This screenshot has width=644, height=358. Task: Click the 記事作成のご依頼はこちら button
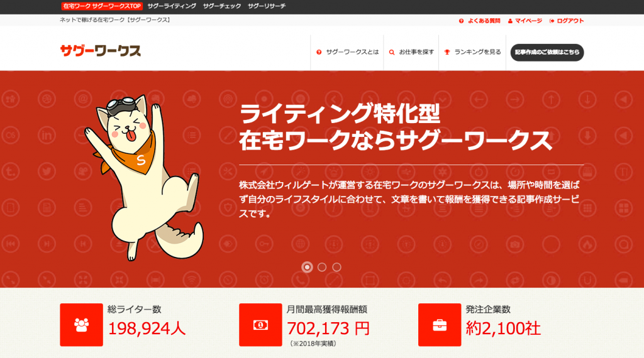[x=547, y=53]
